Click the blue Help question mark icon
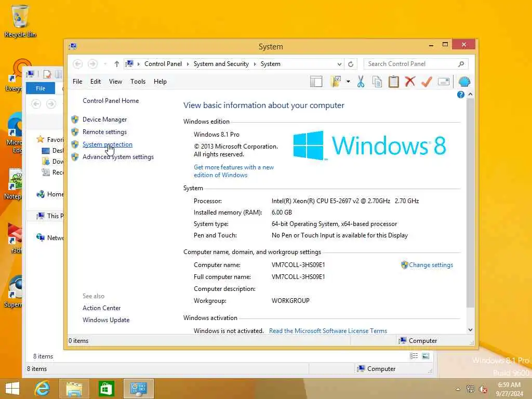The image size is (532, 399). click(460, 95)
